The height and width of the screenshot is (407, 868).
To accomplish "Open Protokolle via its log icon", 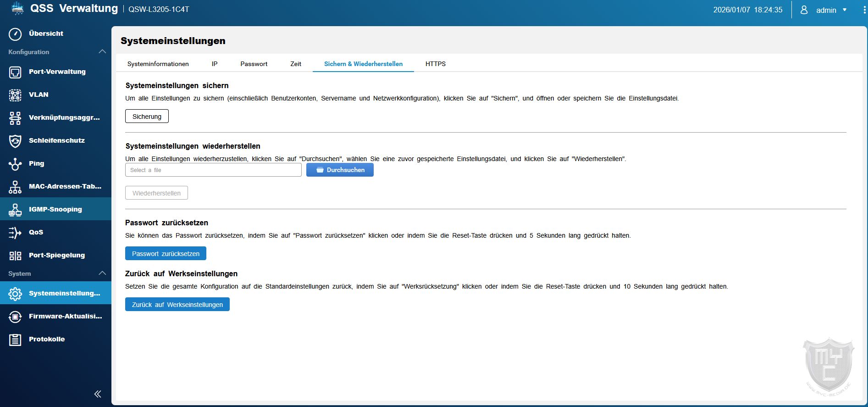I will pyautogui.click(x=15, y=340).
